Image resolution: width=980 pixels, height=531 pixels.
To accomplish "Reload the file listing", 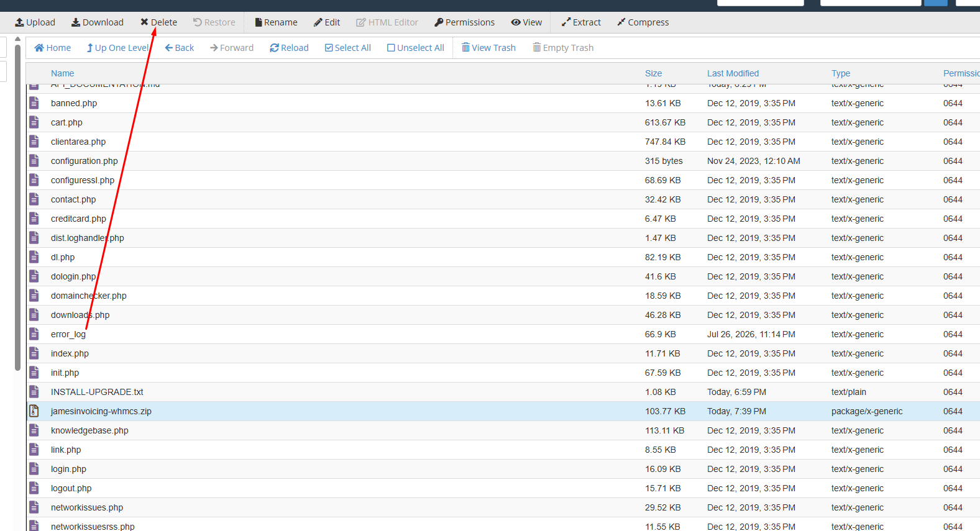I will [289, 48].
